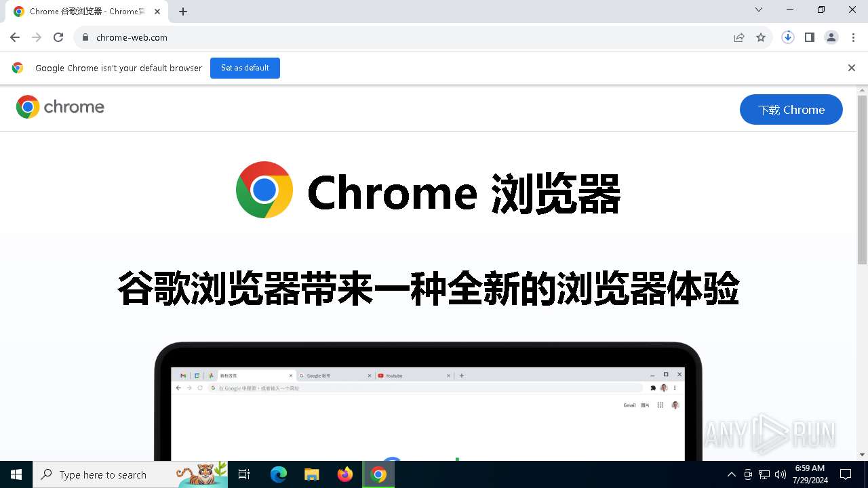The width and height of the screenshot is (868, 488).
Task: Go back with the browser back arrow
Action: (x=15, y=37)
